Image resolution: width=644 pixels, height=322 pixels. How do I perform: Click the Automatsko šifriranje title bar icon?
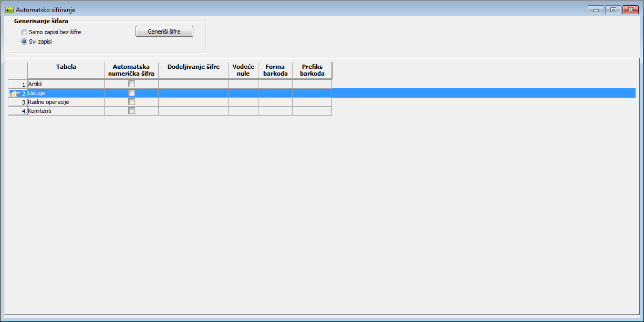click(x=9, y=9)
